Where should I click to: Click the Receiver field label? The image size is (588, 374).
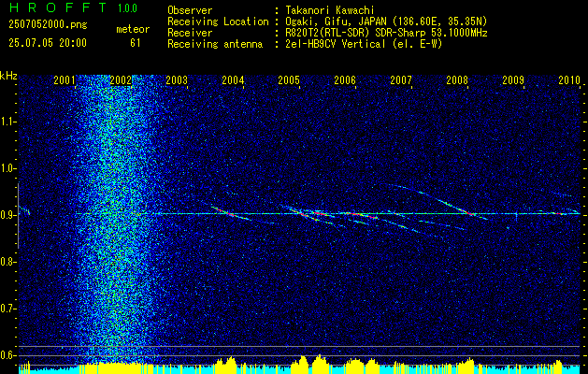(190, 33)
